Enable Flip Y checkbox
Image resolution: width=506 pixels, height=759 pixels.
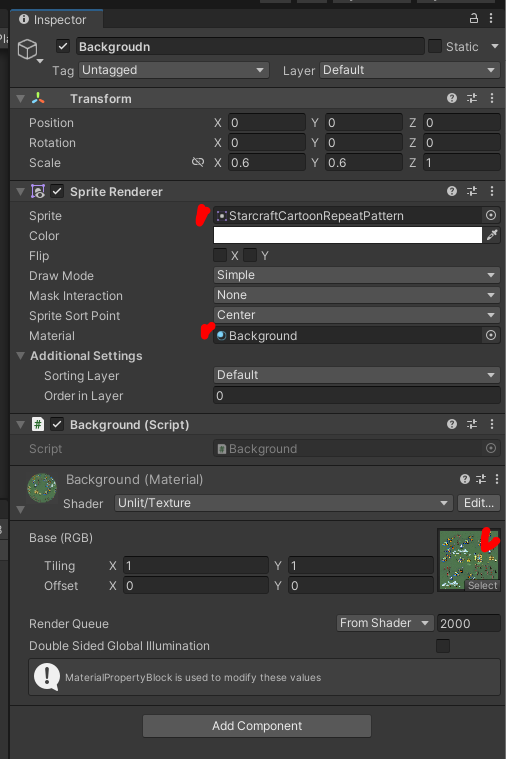[x=250, y=255]
